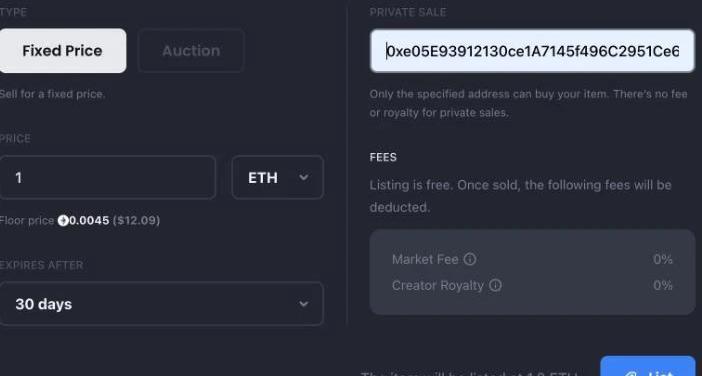Expand the ETH dropdown chevron arrow
Viewport: 702px width, 376px height.
pyautogui.click(x=304, y=178)
